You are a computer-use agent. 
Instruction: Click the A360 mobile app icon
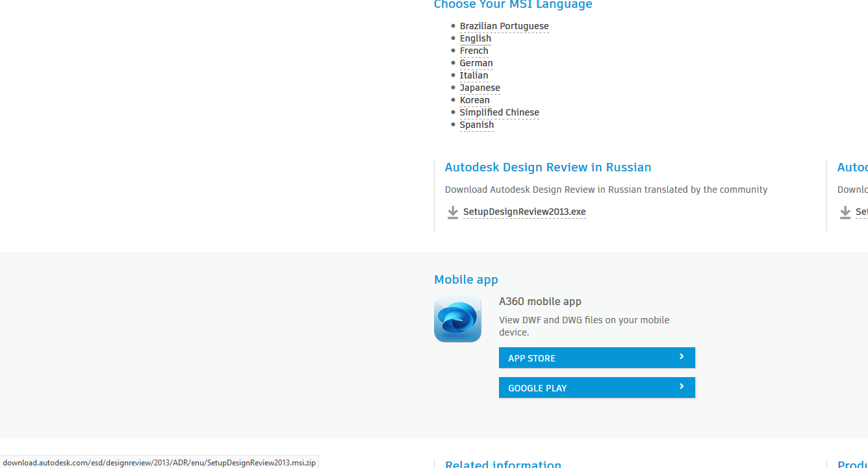tap(457, 319)
